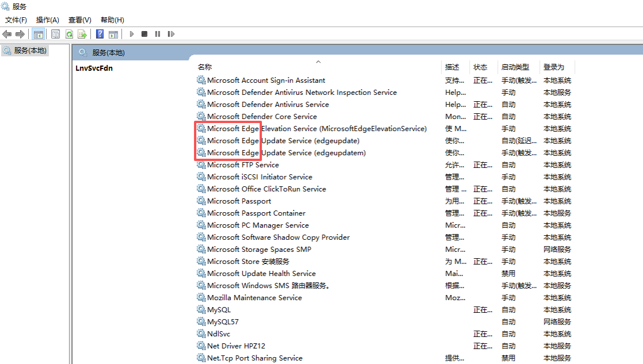Select Microsoft Defender Antivirus Network Inspection Service

(302, 93)
